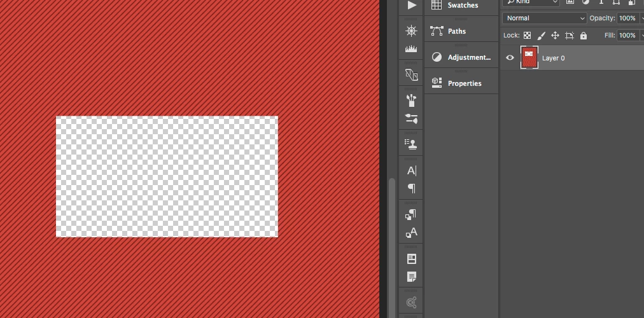Click the greyed circular node icon at strip bottom

pos(411,303)
